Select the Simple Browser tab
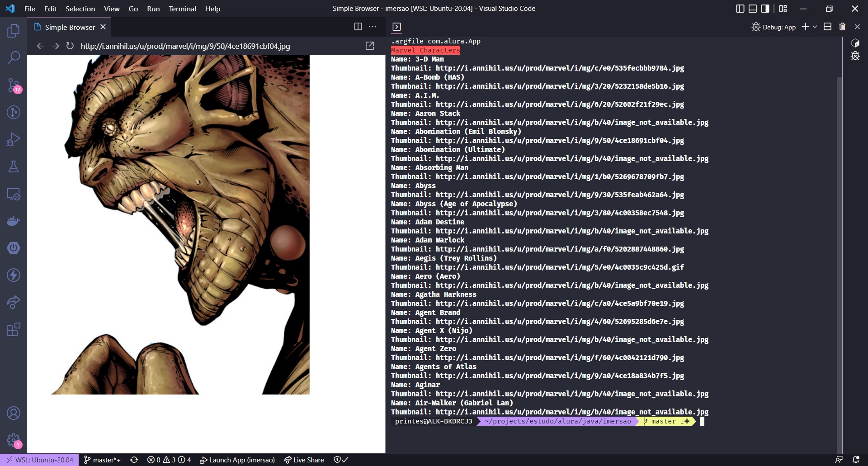The width and height of the screenshot is (868, 466). coord(70,27)
